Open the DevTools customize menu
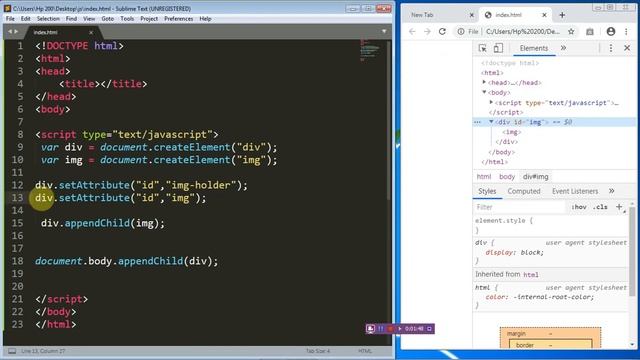The width and height of the screenshot is (640, 360). tap(611, 48)
